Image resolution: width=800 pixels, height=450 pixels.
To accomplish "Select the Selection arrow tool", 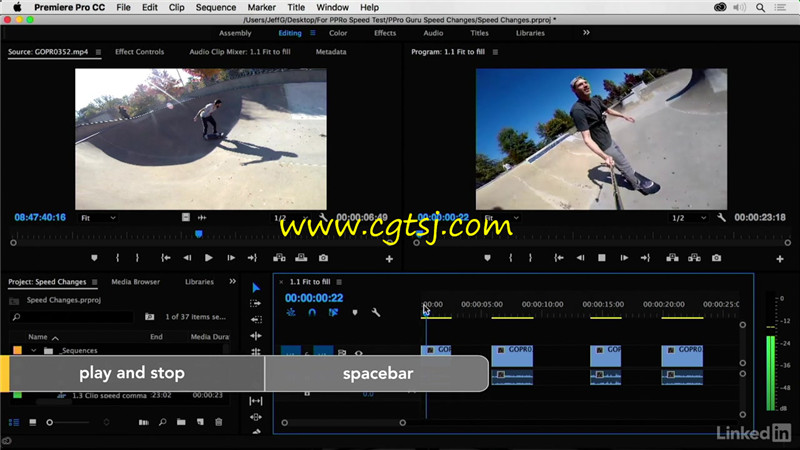I will tap(256, 288).
